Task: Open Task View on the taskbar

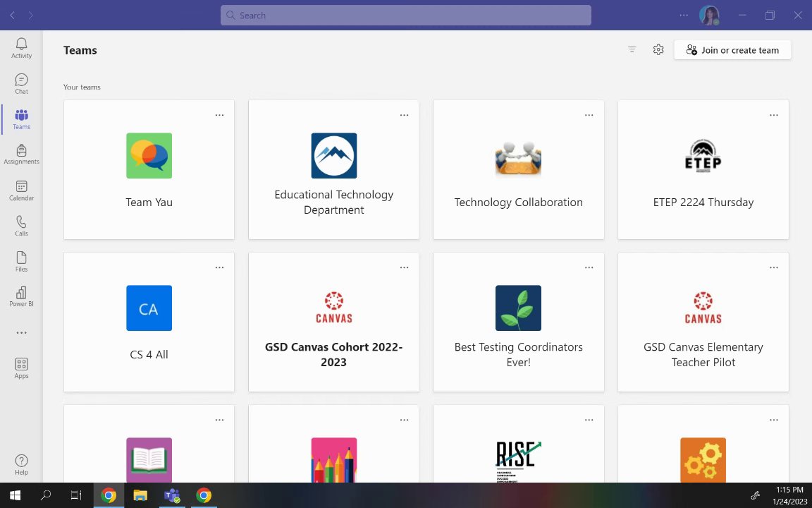Action: (76, 495)
